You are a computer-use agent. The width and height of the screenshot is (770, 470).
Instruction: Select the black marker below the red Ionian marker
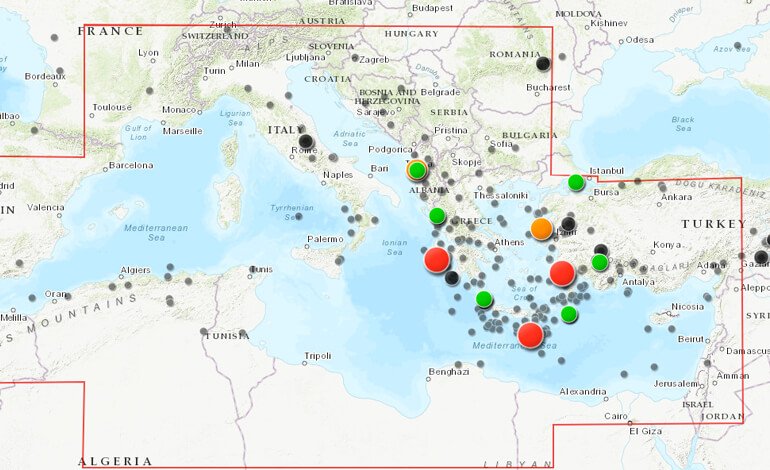(x=452, y=278)
